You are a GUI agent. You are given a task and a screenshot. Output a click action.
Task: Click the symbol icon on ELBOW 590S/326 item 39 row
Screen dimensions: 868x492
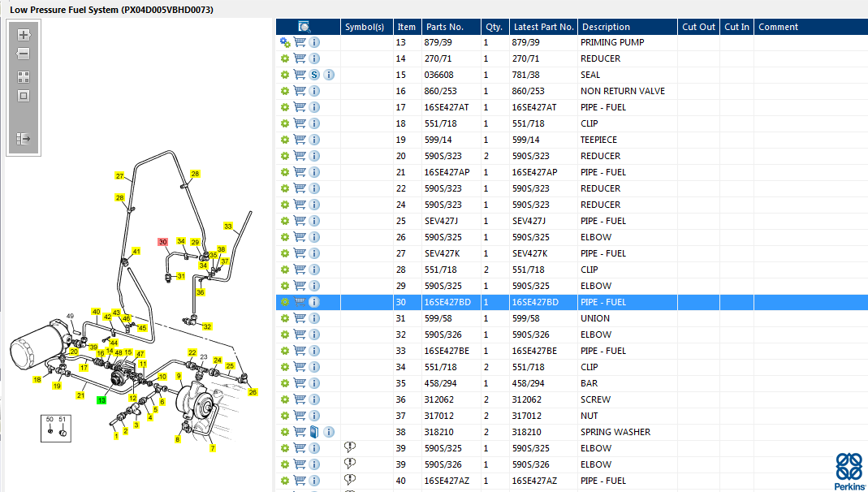pos(350,464)
